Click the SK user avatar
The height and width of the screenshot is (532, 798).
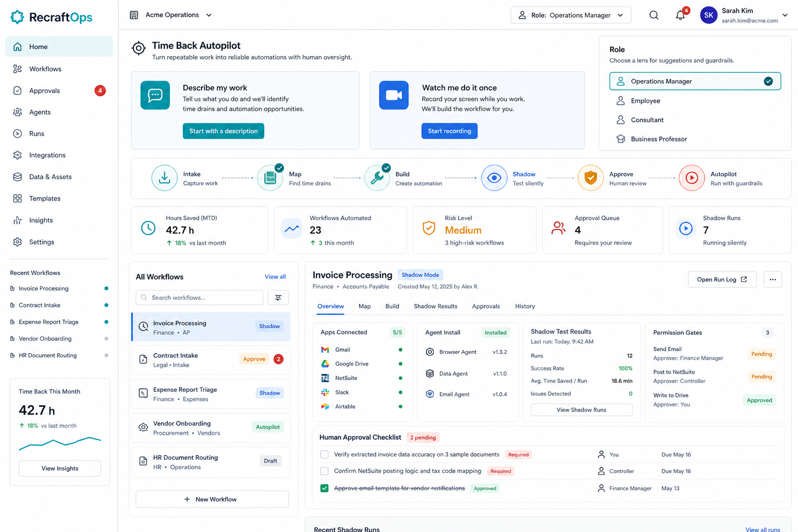[x=709, y=15]
